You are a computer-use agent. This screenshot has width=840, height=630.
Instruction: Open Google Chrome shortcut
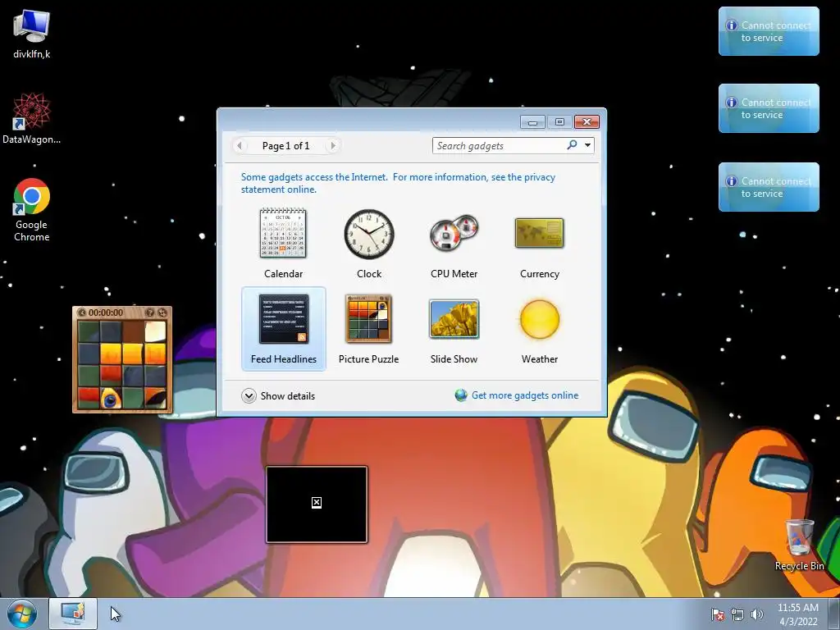coord(32,209)
